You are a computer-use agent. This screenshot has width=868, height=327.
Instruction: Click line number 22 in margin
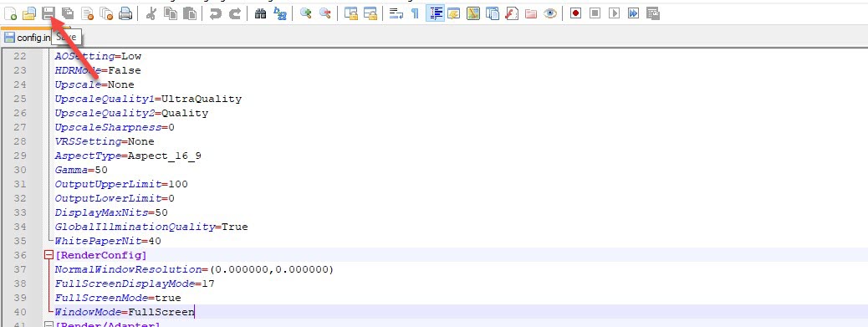(x=19, y=56)
